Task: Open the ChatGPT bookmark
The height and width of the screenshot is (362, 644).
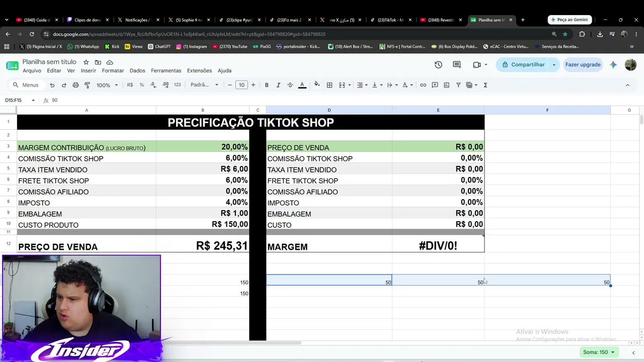Action: click(159, 46)
